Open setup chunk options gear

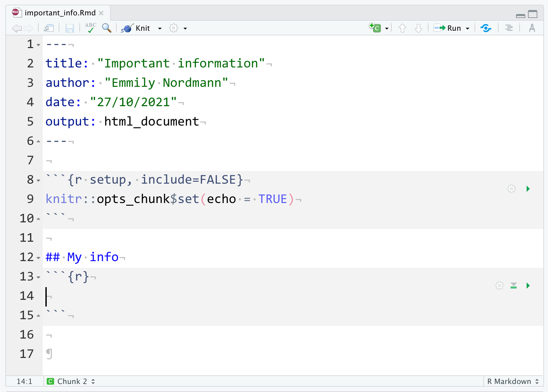coord(512,189)
